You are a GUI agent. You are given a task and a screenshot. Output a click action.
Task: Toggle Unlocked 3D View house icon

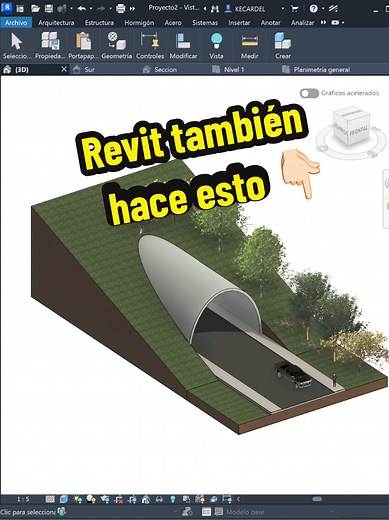click(x=146, y=499)
